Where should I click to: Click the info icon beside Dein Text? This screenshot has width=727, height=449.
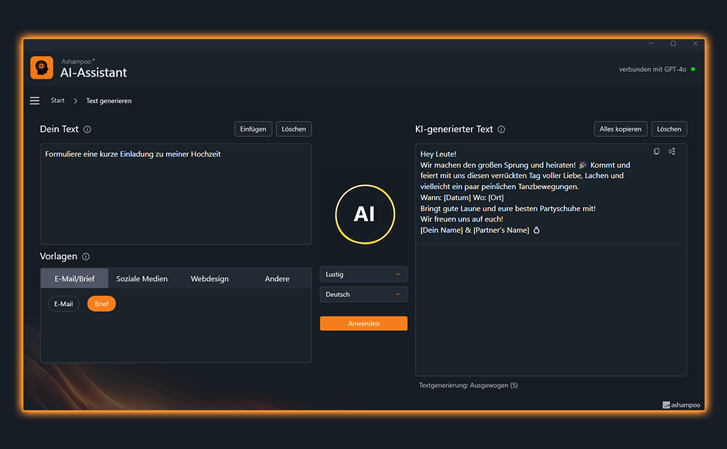pos(87,129)
